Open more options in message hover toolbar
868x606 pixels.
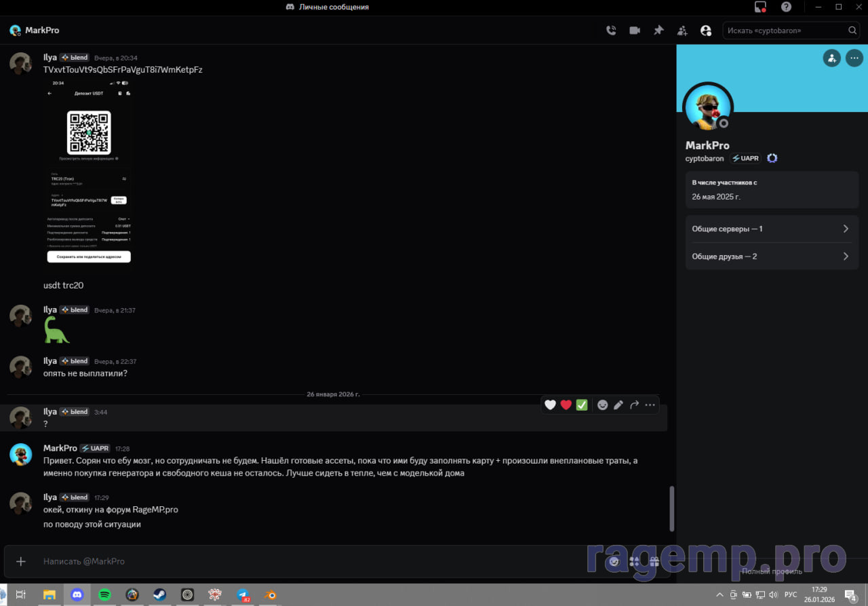(650, 405)
